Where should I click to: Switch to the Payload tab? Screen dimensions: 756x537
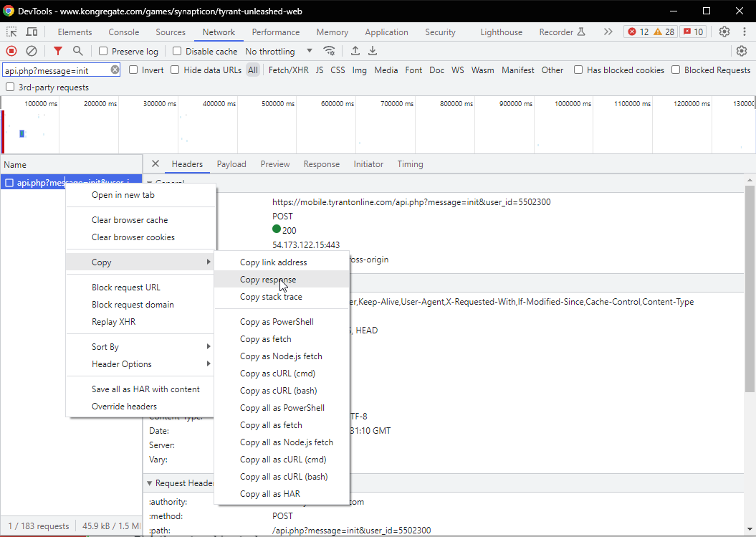pyautogui.click(x=231, y=164)
